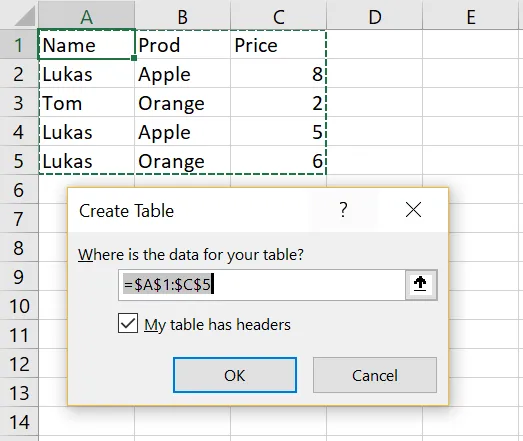Open Create Table help question mark
Screen dimensions: 523x441
[x=343, y=210]
